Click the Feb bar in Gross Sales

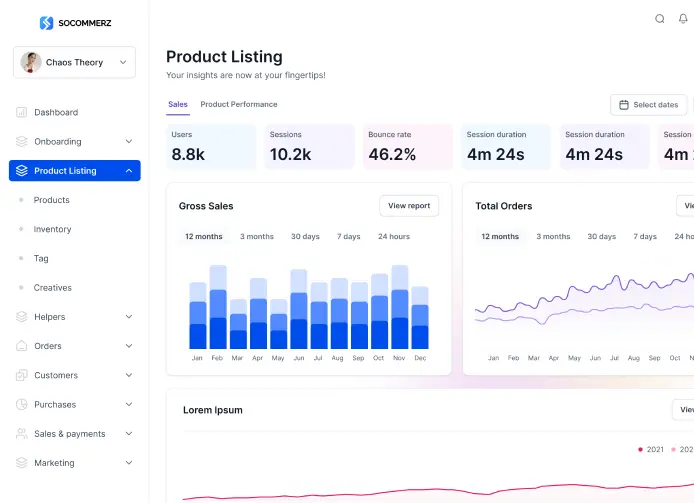point(218,307)
